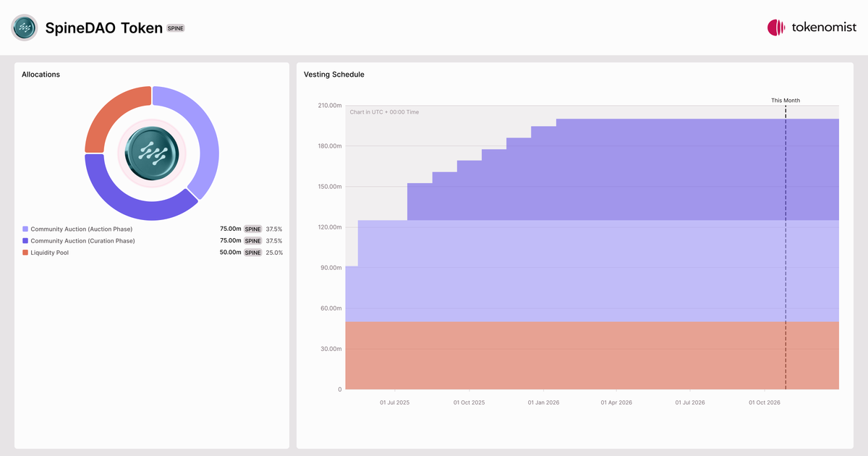Select the Liquidity Pool legend swatch
The width and height of the screenshot is (868, 456).
pos(25,253)
